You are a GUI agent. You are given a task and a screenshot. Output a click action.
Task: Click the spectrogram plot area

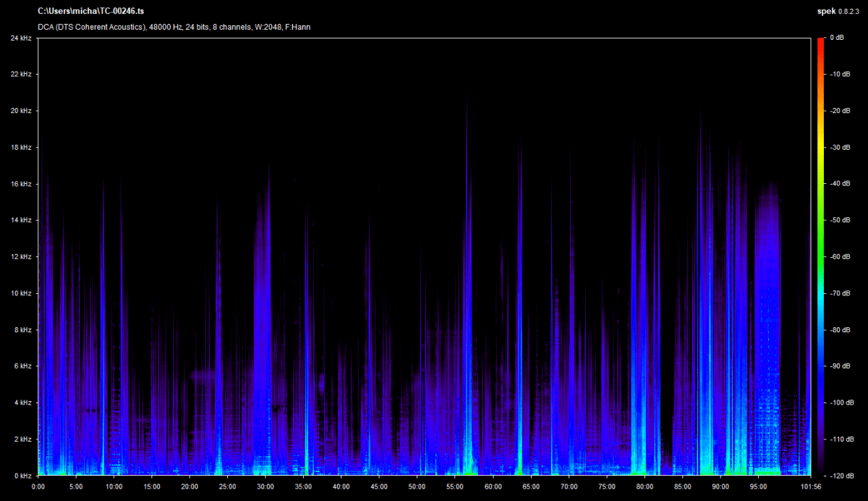424,256
